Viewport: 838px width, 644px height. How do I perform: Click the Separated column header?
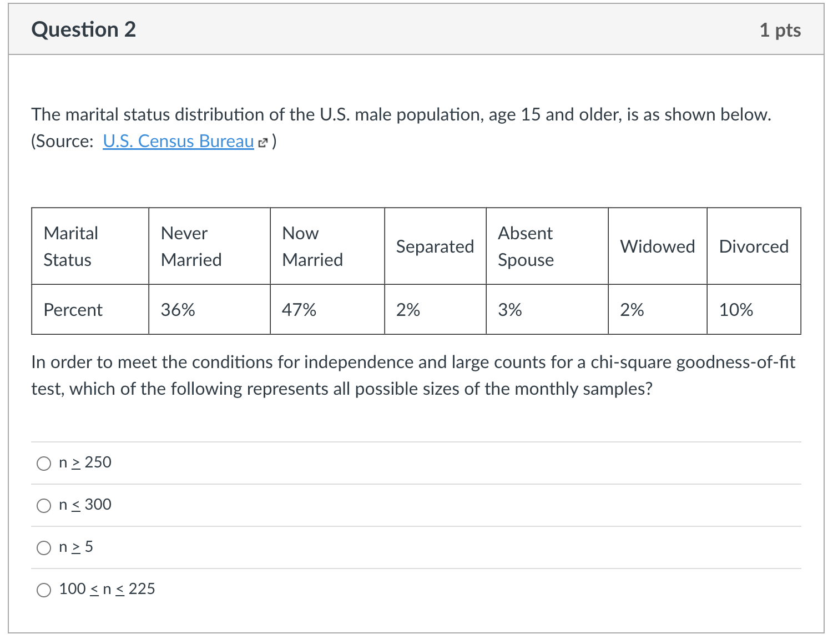click(x=435, y=246)
